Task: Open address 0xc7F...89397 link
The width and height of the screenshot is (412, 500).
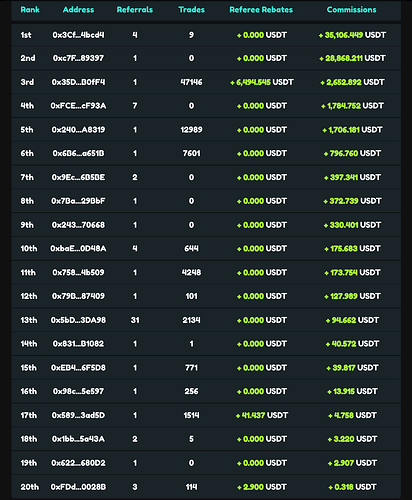Action: [78, 58]
